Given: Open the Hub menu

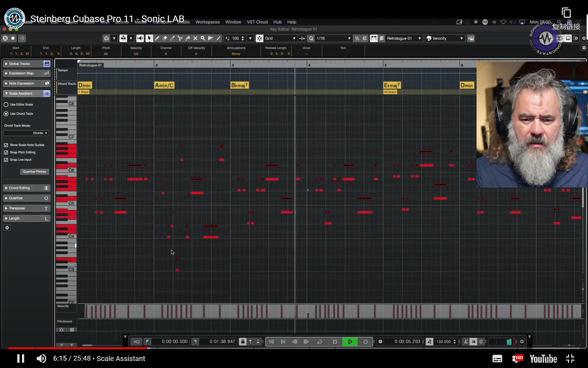Looking at the screenshot, I should (x=278, y=22).
